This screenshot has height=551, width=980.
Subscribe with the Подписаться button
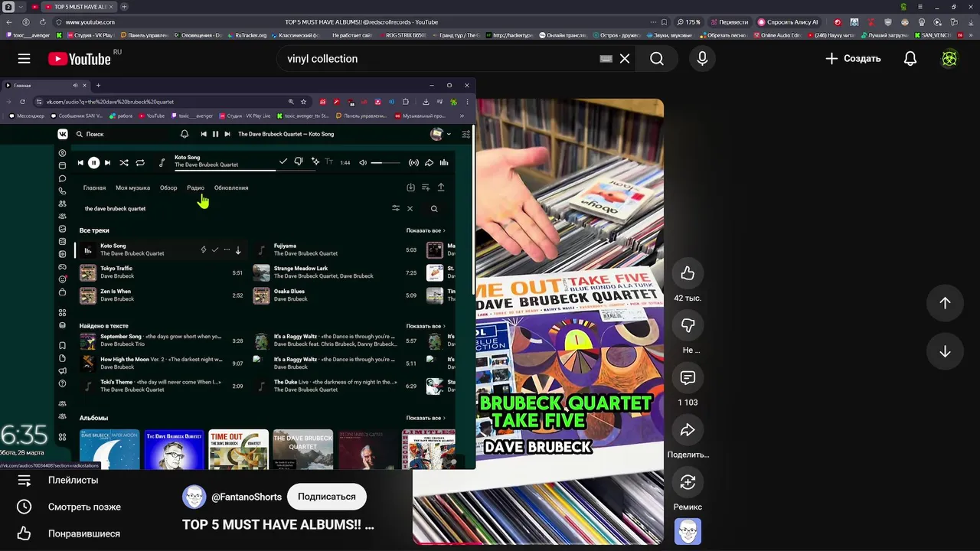tap(327, 497)
